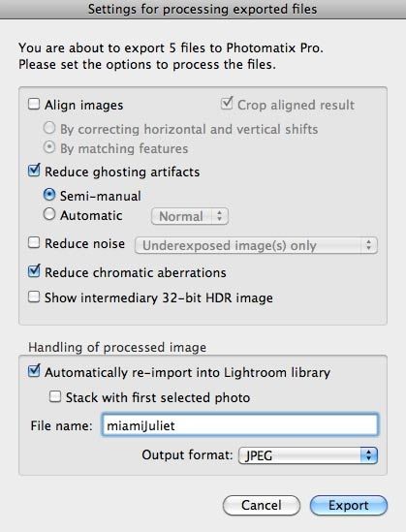Click the Output format dropdown arrows

(368, 455)
